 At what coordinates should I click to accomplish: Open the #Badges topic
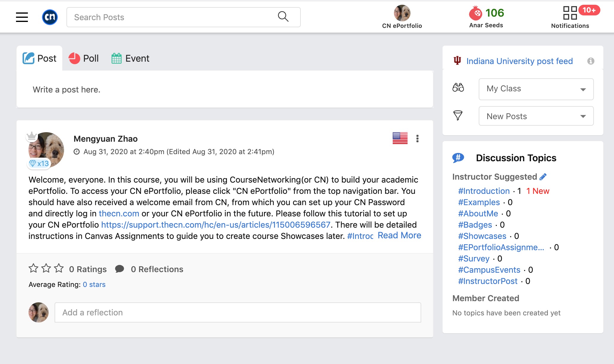tap(475, 225)
